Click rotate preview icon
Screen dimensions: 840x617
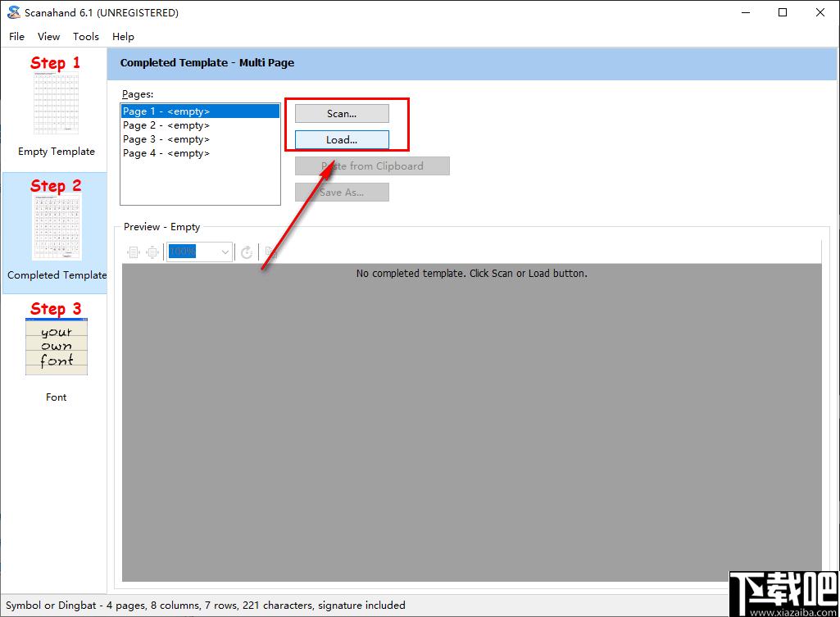pos(247,252)
